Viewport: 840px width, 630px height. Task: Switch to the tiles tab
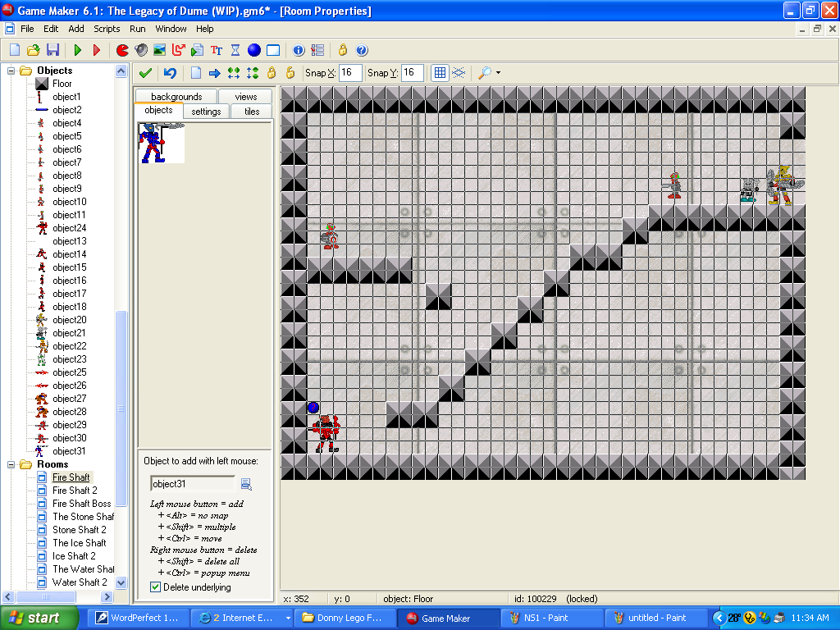250,111
